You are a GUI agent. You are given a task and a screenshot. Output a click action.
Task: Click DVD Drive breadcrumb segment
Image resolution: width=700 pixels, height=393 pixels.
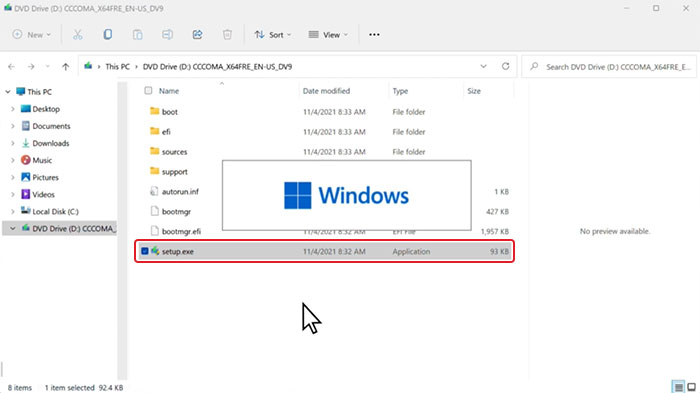(217, 67)
